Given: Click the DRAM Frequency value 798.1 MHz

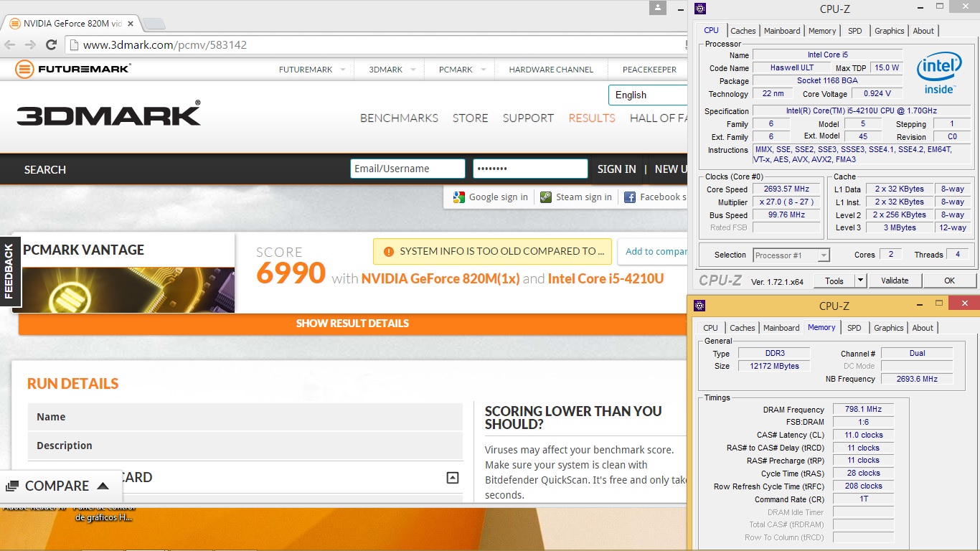Looking at the screenshot, I should (863, 409).
